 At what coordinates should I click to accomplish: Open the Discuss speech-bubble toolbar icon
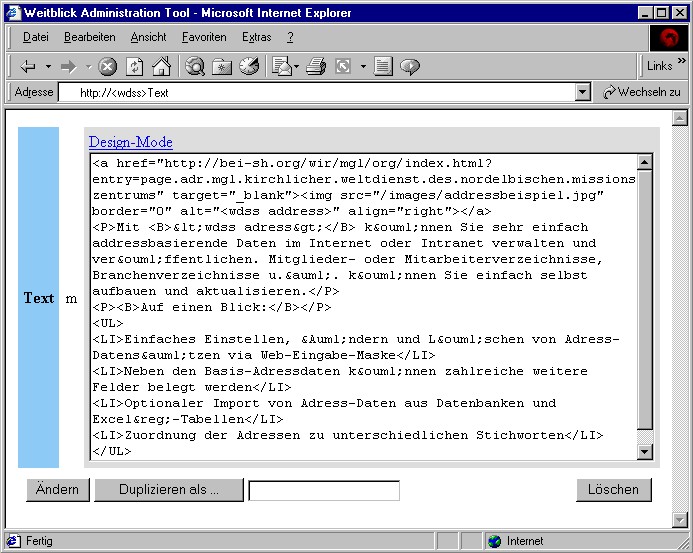(410, 67)
